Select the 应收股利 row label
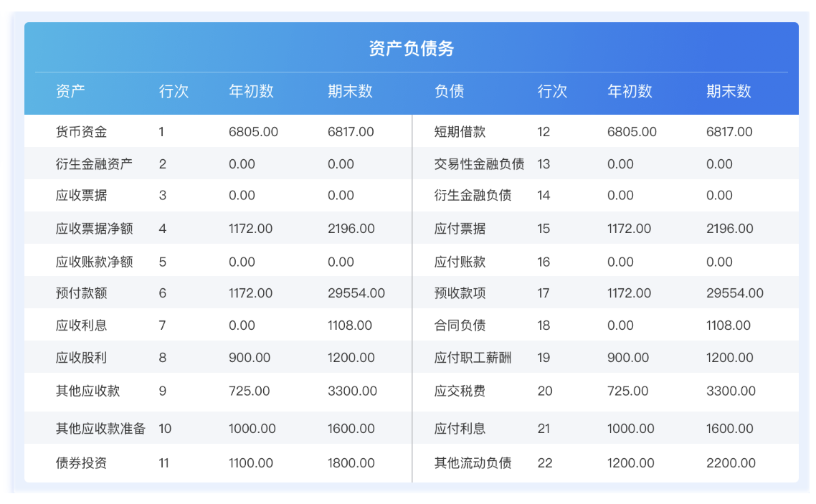816x504 pixels. pos(81,357)
